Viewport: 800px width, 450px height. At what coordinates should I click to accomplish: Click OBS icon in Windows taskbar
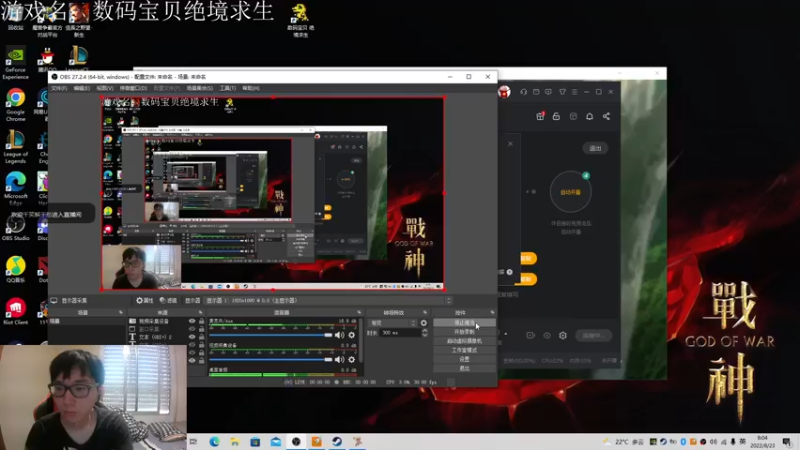click(296, 441)
